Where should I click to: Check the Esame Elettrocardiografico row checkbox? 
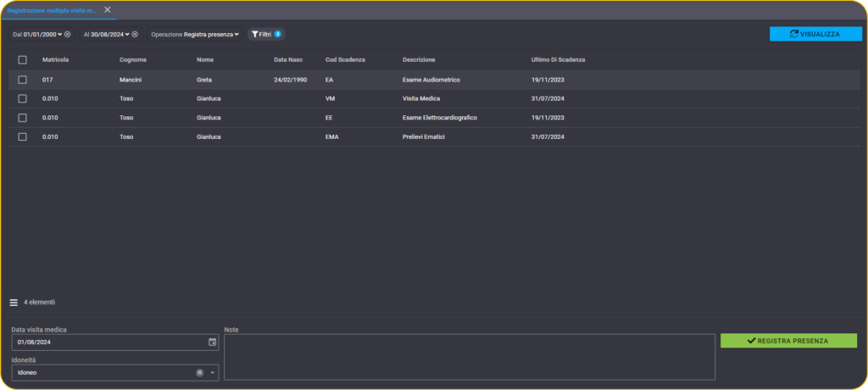23,118
